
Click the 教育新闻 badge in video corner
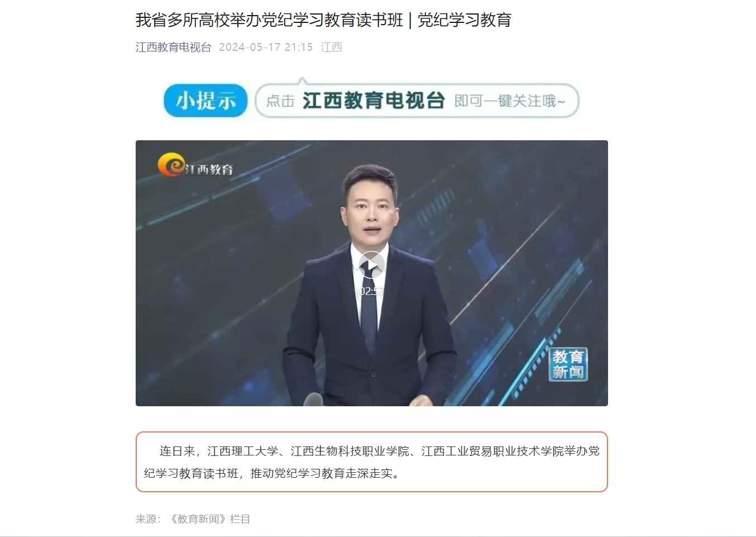tap(568, 364)
